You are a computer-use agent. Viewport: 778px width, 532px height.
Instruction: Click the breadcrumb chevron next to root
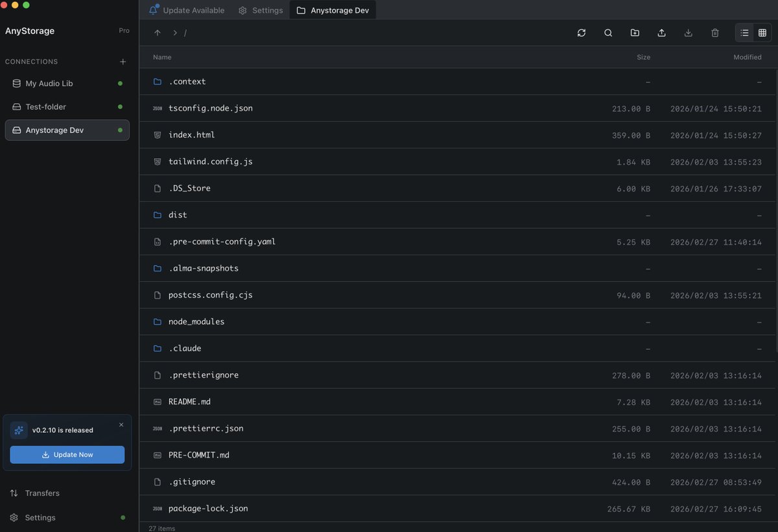175,32
